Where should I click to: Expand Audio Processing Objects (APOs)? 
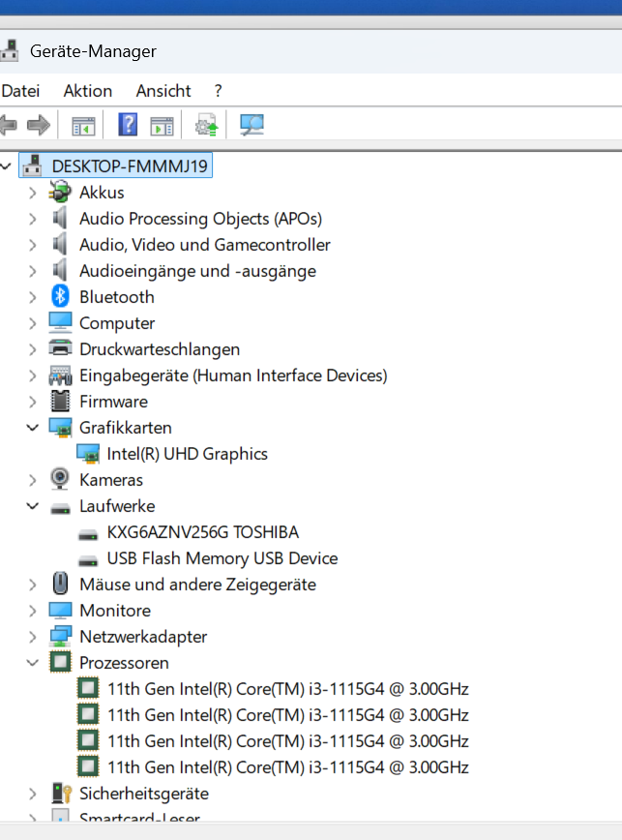coord(33,219)
